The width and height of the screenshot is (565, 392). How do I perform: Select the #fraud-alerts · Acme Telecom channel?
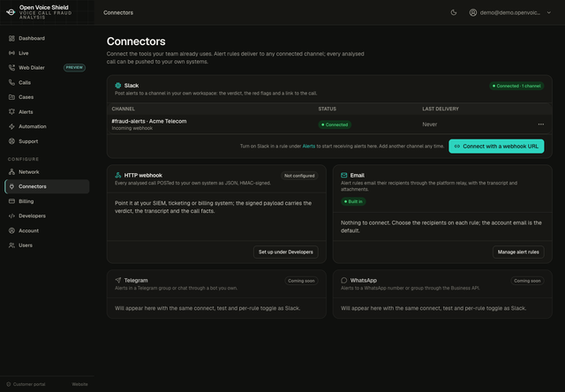[149, 122]
